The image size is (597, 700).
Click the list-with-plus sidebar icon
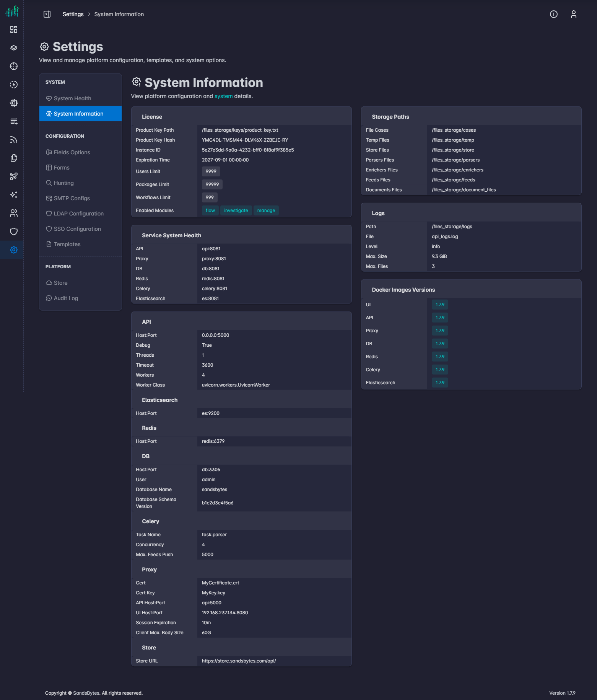tap(14, 121)
